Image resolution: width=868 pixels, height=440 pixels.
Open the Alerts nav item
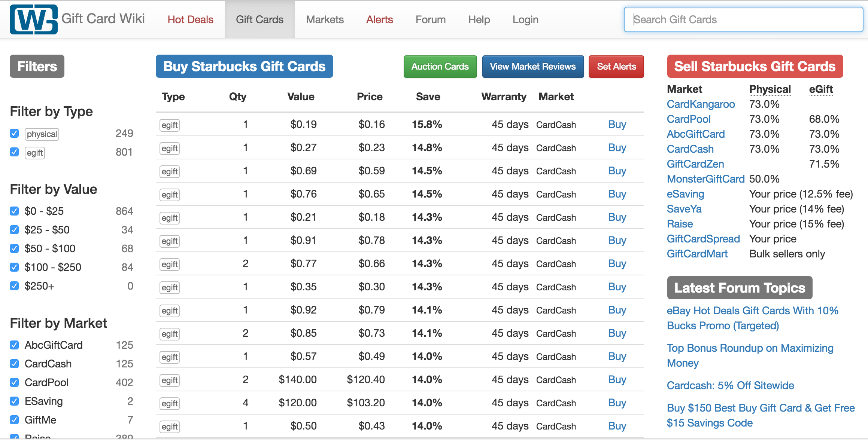click(x=379, y=19)
